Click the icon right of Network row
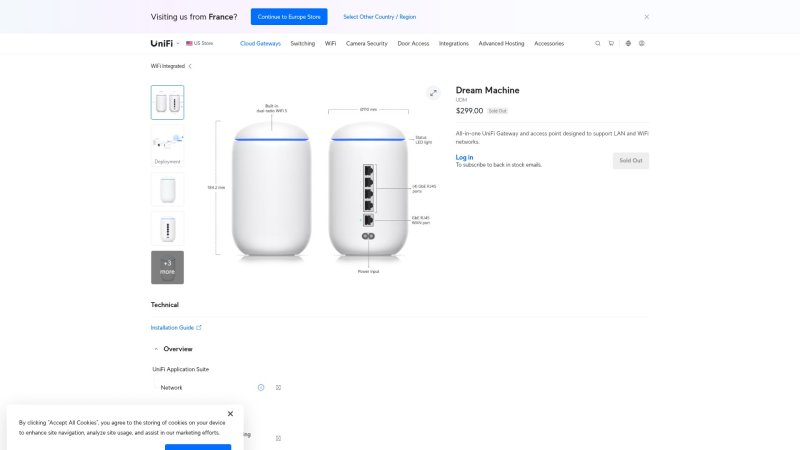Image resolution: width=800 pixels, height=450 pixels. 278,388
